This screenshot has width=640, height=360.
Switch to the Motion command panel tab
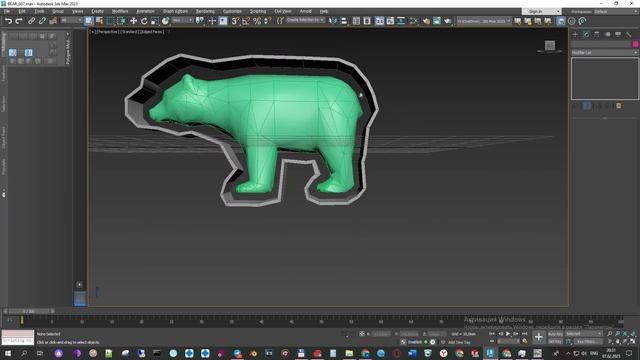pyautogui.click(x=607, y=34)
